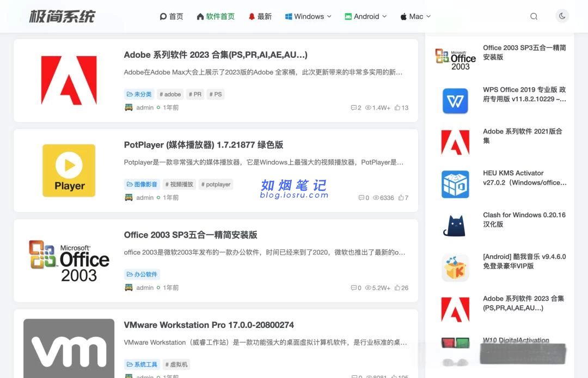Click admin avatar on Office 2003 post
Image resolution: width=588 pixels, height=378 pixels.
(128, 288)
